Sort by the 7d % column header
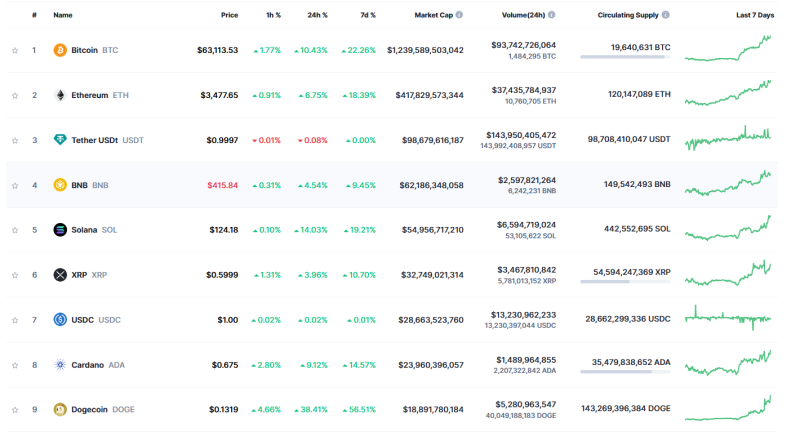The image size is (800, 432). click(x=365, y=15)
